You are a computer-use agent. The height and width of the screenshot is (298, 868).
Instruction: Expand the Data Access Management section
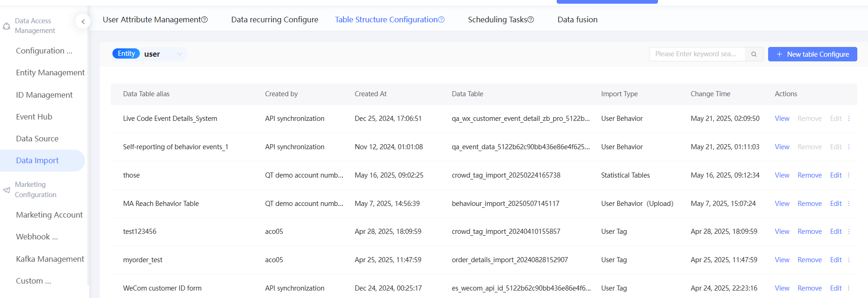35,26
